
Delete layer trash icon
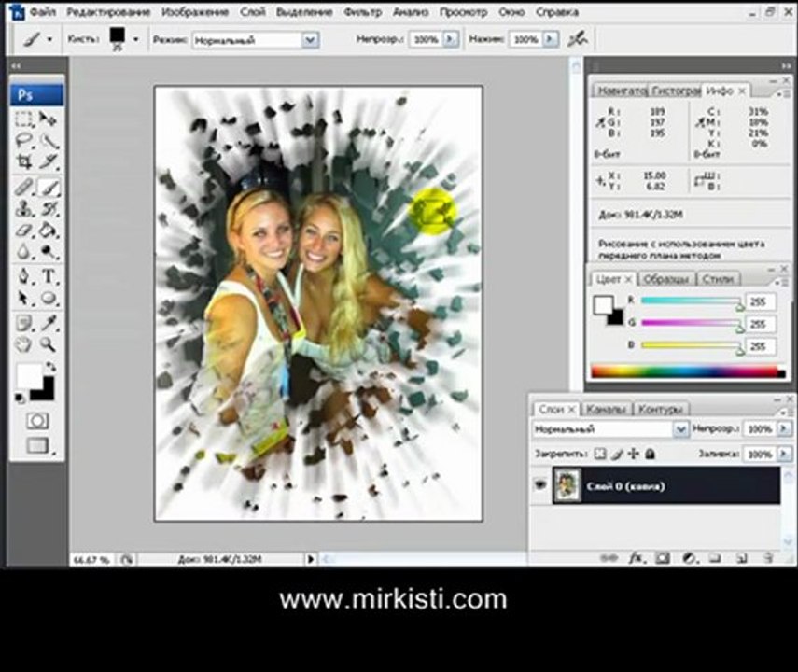tap(768, 558)
